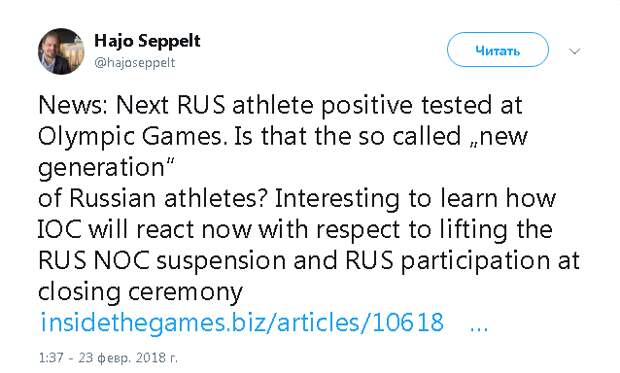Open the tweet timestamp 23 февр. 2018 г.
The image size is (620, 373).
128,358
